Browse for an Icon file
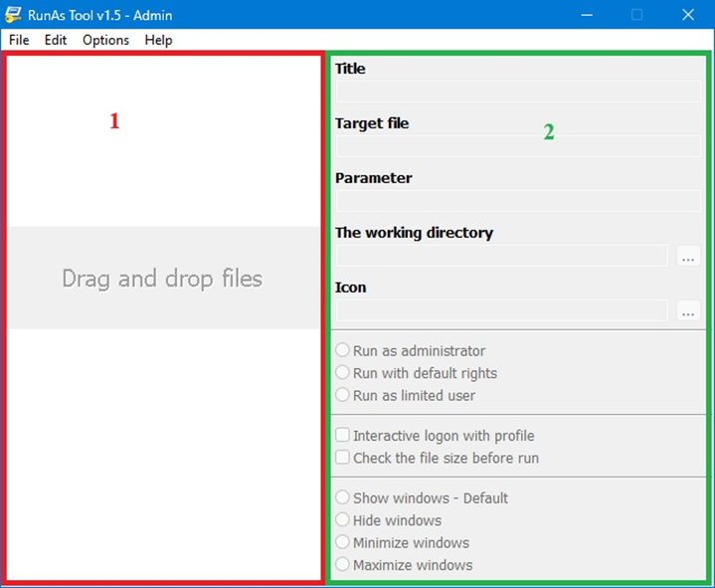 688,310
